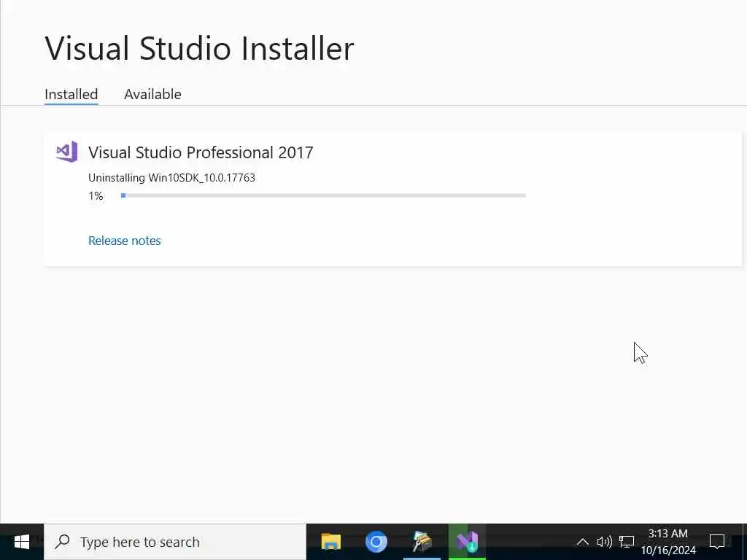Screen dimensions: 747x560
Task: Select the Visual Studio Professional 2017 title
Action: tap(201, 152)
